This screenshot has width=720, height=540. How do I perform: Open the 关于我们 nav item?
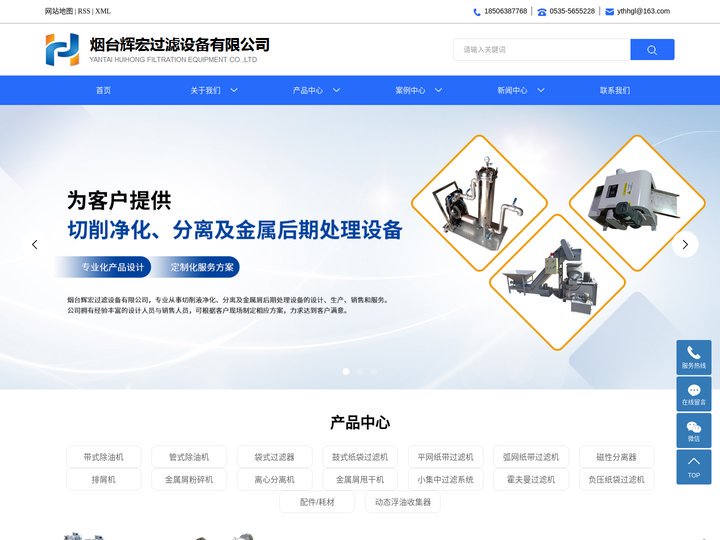click(x=205, y=90)
